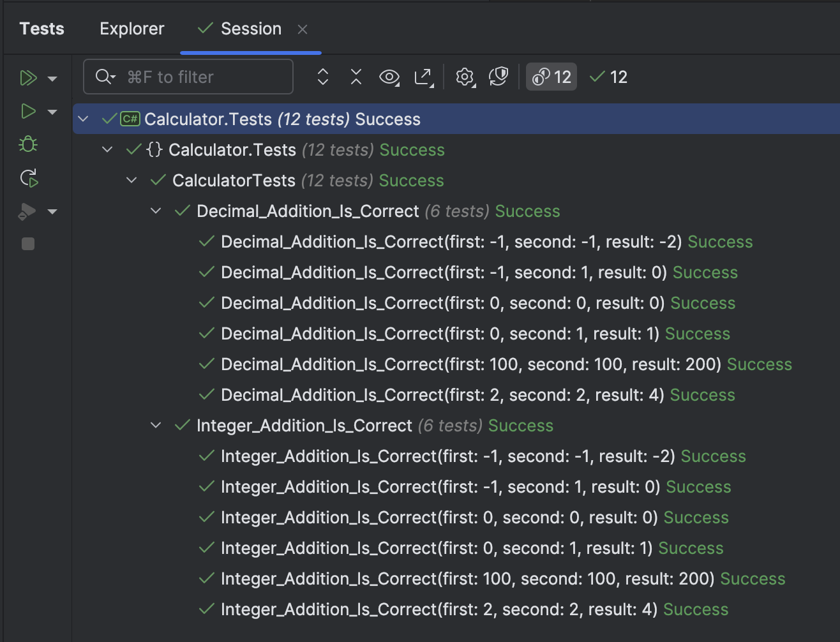Repeat the previous test run
This screenshot has height=642, width=840.
28,178
